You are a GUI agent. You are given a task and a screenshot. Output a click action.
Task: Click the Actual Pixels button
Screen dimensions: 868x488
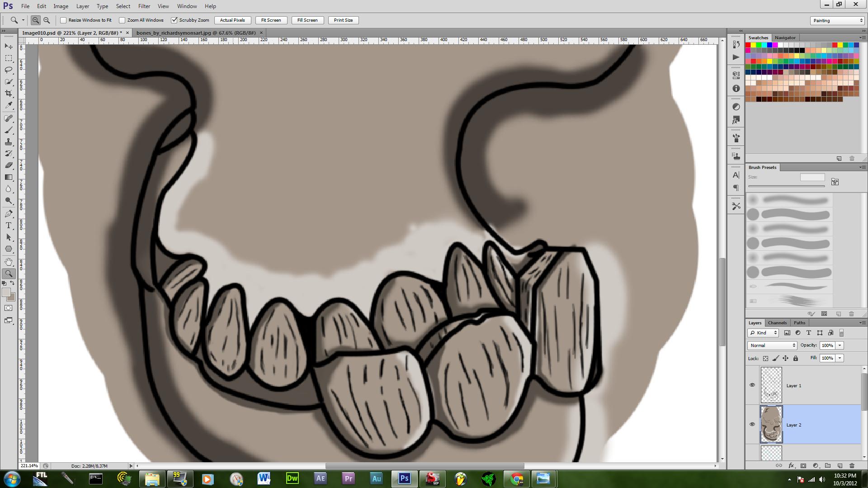coord(232,20)
